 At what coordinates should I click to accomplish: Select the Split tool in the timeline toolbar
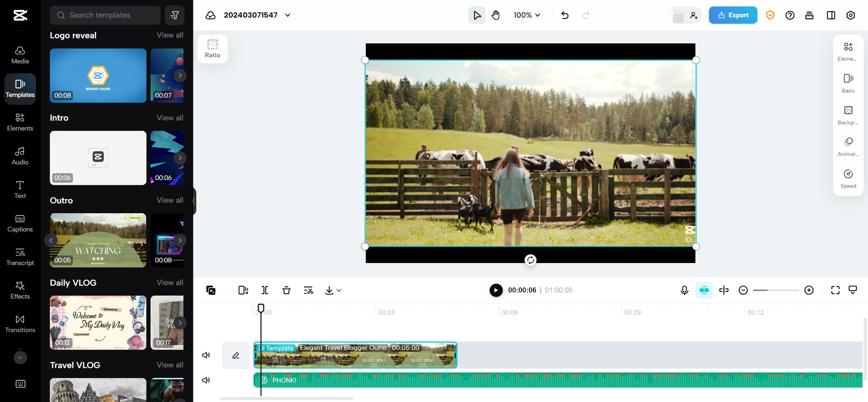pyautogui.click(x=264, y=290)
